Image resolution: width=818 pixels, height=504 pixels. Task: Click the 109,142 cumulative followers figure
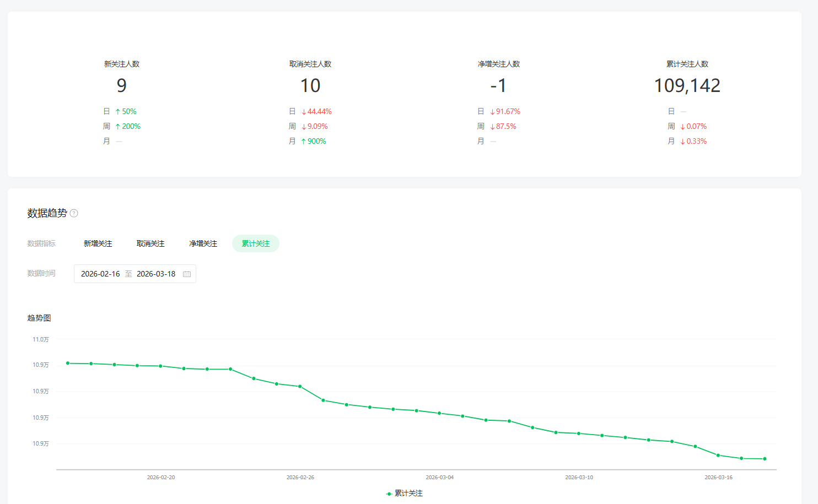[687, 85]
